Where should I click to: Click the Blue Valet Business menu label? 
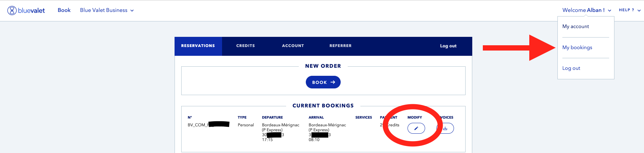[104, 10]
